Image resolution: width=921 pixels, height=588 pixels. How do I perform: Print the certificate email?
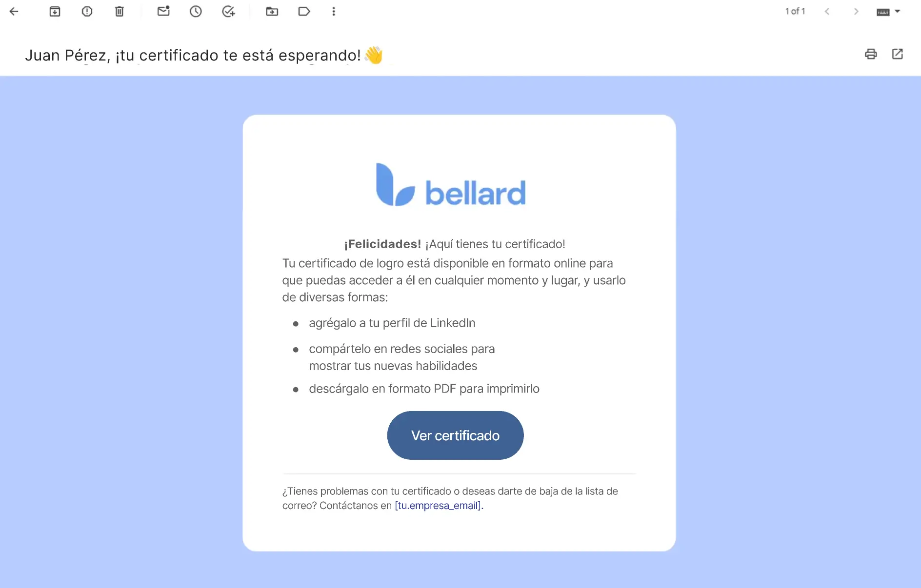[871, 54]
